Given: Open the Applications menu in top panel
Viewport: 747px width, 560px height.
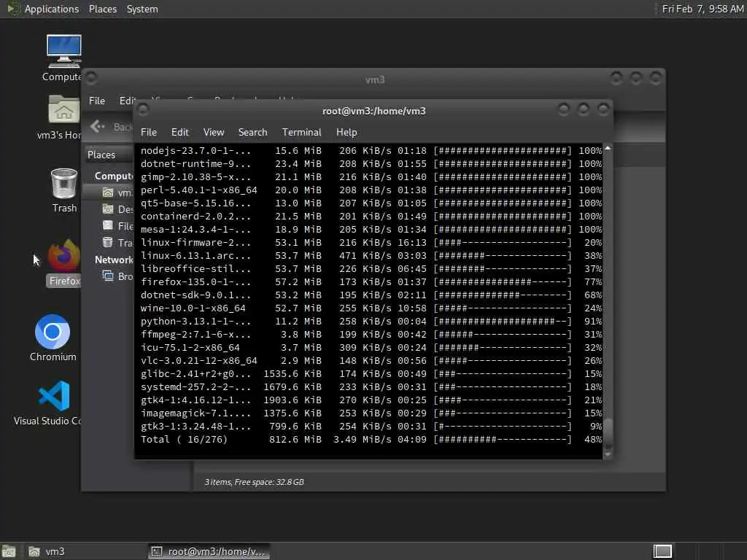Looking at the screenshot, I should 52,9.
